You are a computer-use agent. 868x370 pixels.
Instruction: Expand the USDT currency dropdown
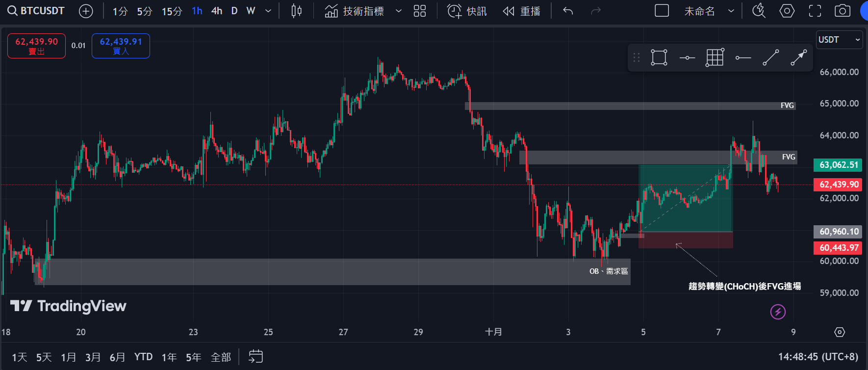pyautogui.click(x=839, y=40)
